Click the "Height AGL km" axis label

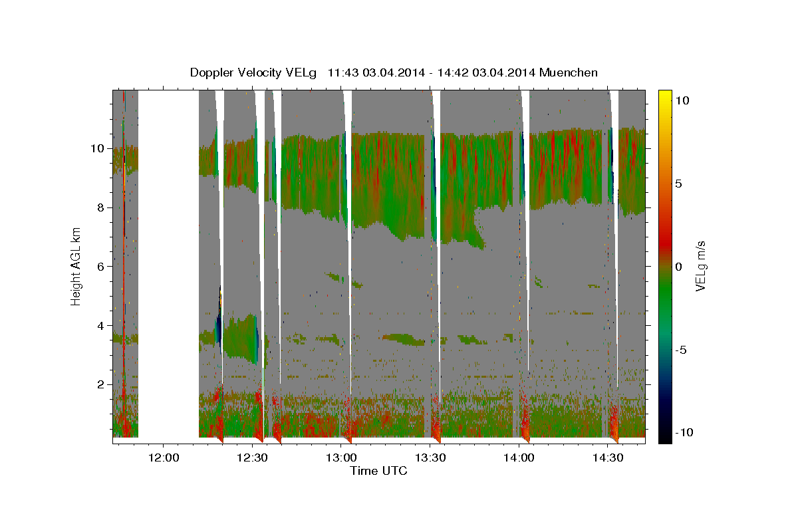[x=76, y=266]
